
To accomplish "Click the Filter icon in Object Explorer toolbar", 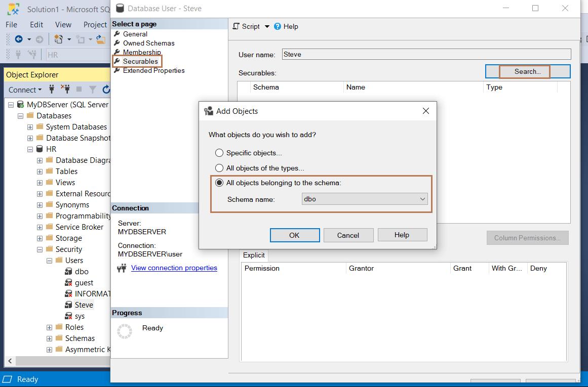I will pos(92,90).
